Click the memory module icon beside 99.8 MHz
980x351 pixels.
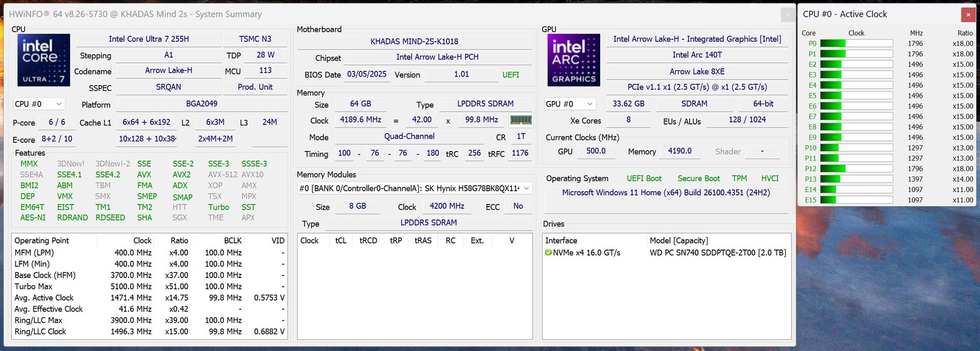[x=521, y=120]
